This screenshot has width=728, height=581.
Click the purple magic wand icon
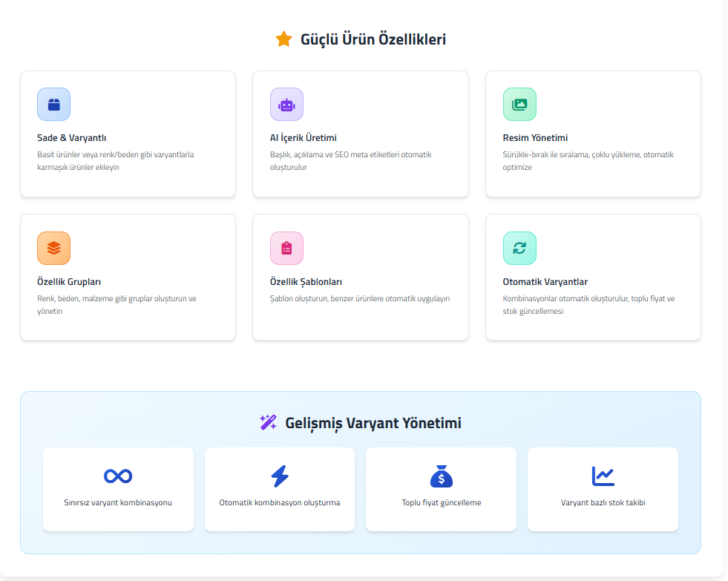coord(268,423)
